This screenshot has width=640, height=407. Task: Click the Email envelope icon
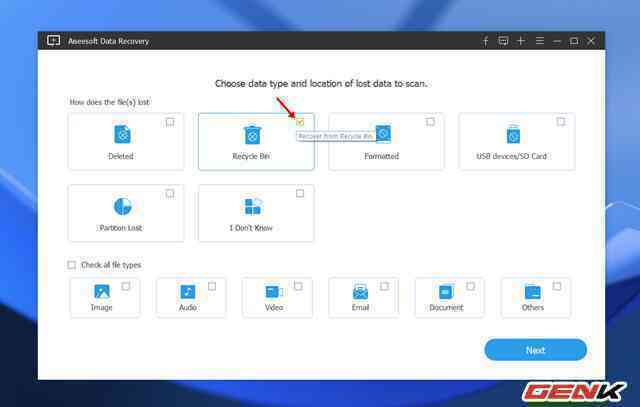tap(360, 292)
